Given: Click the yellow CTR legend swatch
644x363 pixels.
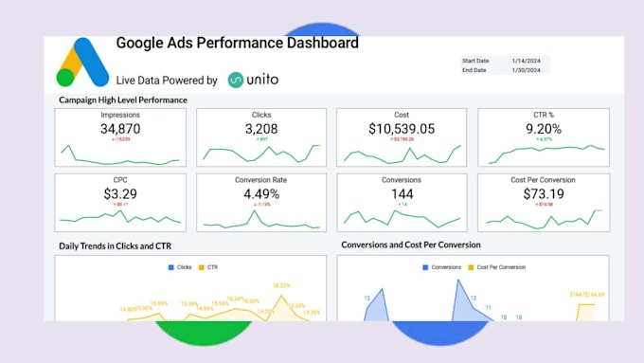Looking at the screenshot, I should (201, 267).
